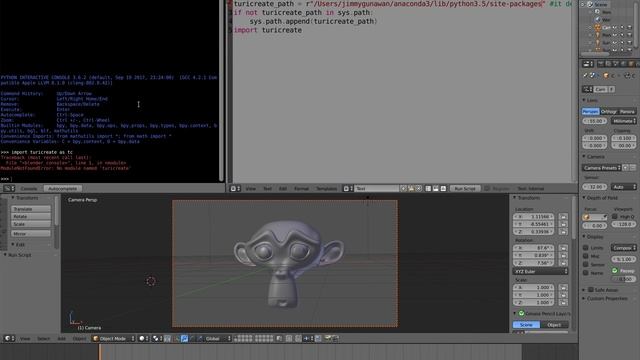Screen dimensions: 640x360
Task: Toggle the Register checkbox
Action: [487, 189]
